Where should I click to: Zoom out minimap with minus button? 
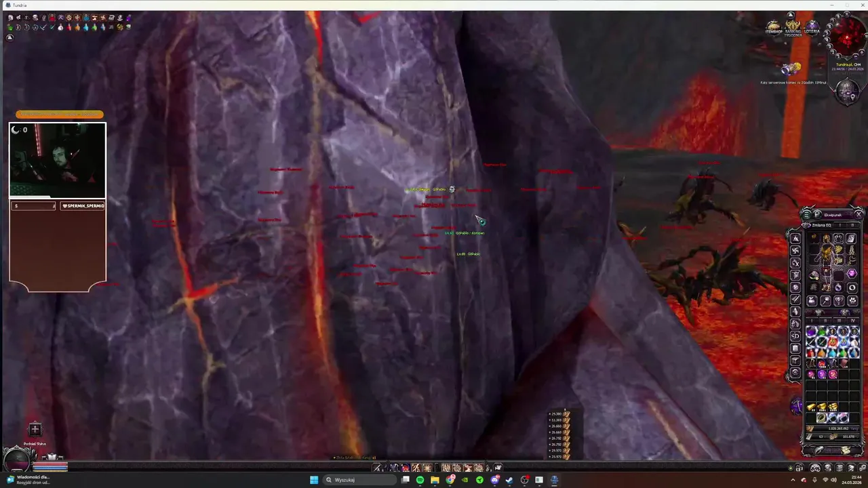point(855,56)
